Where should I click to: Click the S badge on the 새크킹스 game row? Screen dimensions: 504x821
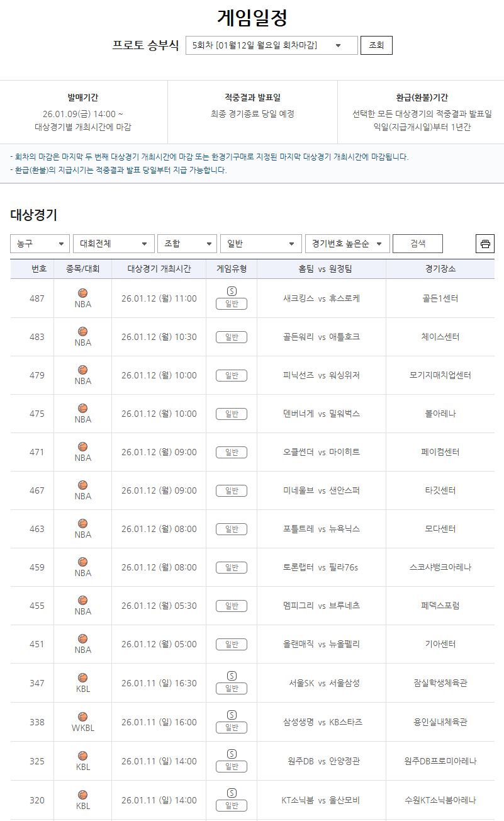(231, 290)
